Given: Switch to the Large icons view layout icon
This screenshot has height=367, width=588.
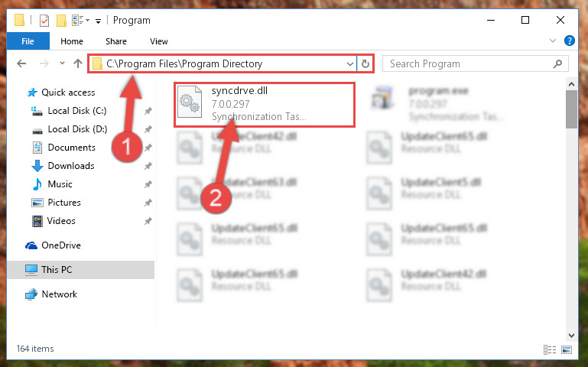Looking at the screenshot, I should 567,349.
